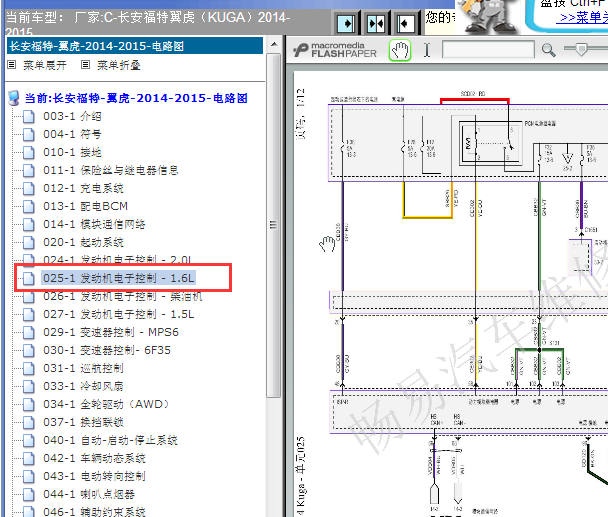Select 025-1 发动机电子控制 - 1.6L
Viewport: 608px width, 517px height.
coord(118,278)
